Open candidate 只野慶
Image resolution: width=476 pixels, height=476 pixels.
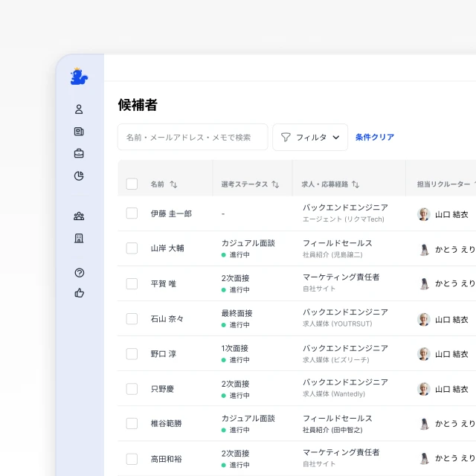coord(162,389)
